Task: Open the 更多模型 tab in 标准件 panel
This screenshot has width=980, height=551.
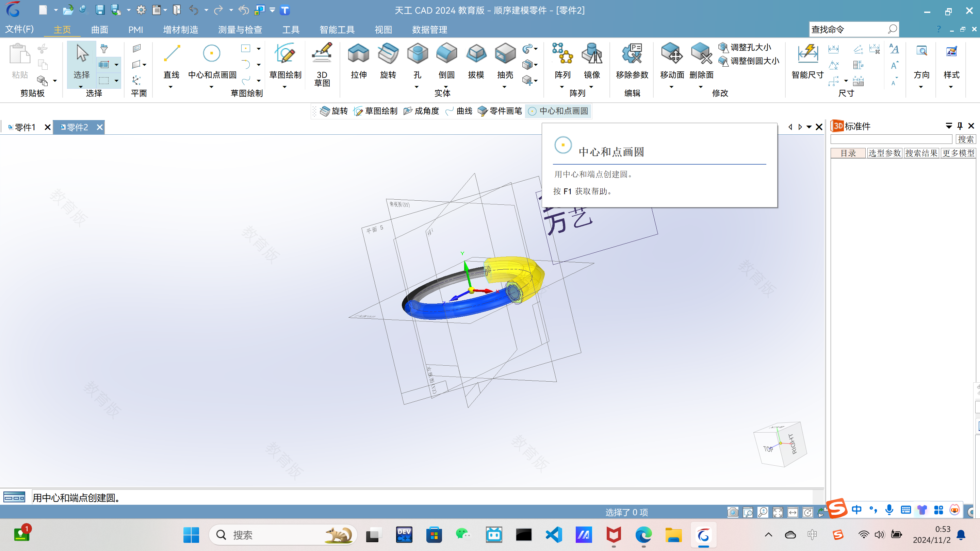Action: point(958,153)
